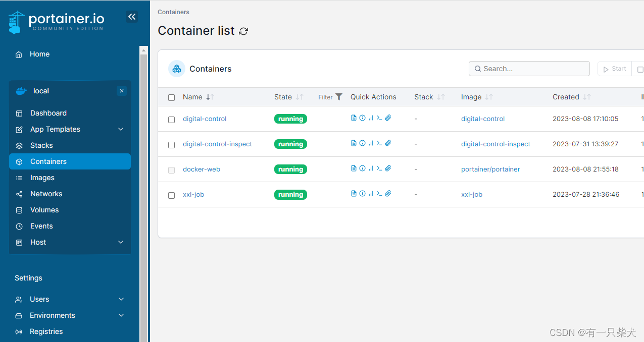Screen dimensions: 644x342
Task: Refresh the Container list
Action: coord(243,31)
